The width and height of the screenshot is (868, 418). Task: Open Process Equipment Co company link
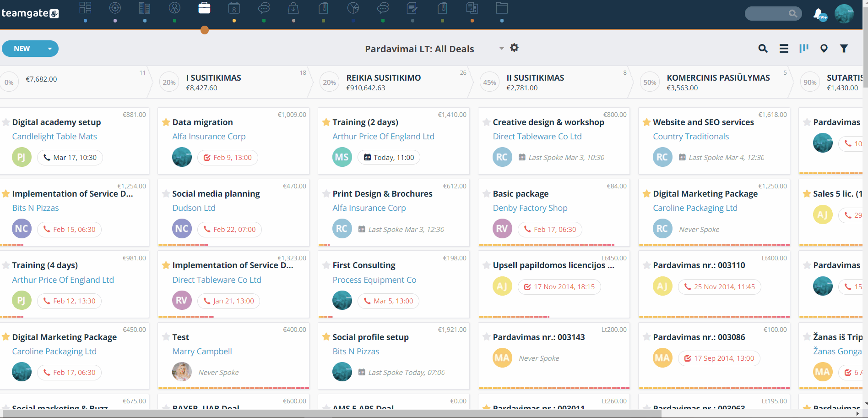pyautogui.click(x=374, y=280)
